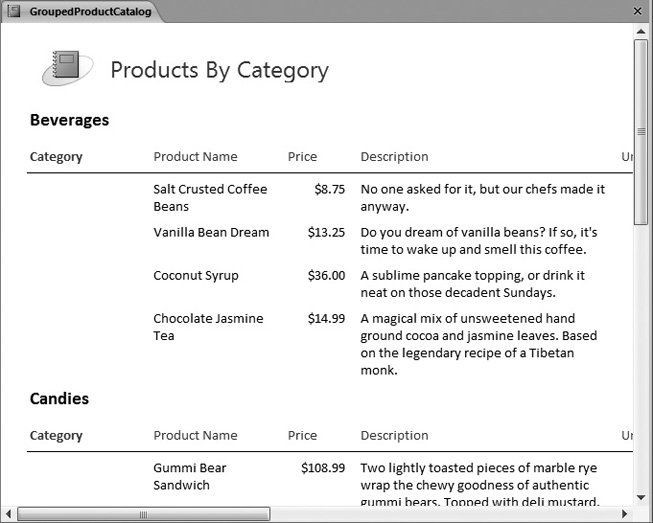
Task: Click Product Name header under Beverages
Action: coord(195,156)
